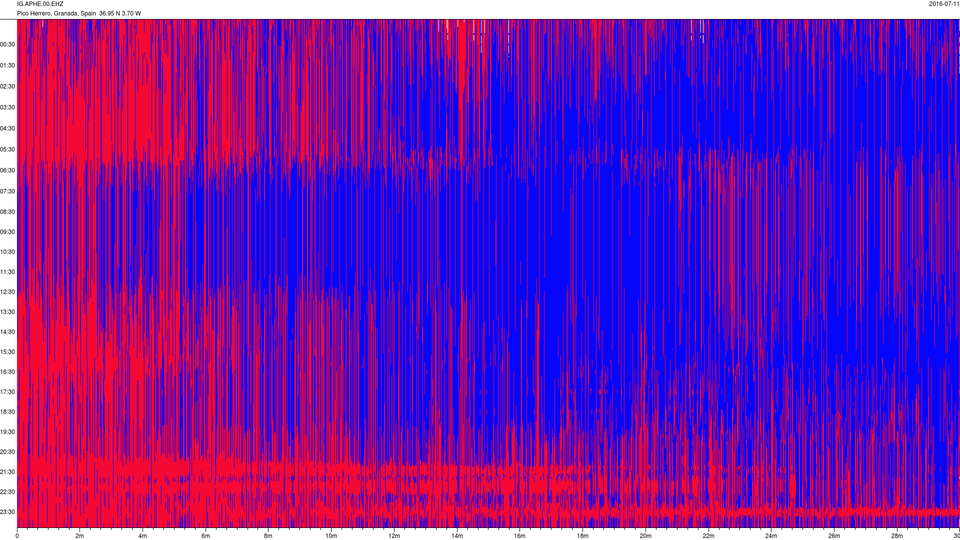
Task: Select the 18:30 time axis label
Action: 7,412
